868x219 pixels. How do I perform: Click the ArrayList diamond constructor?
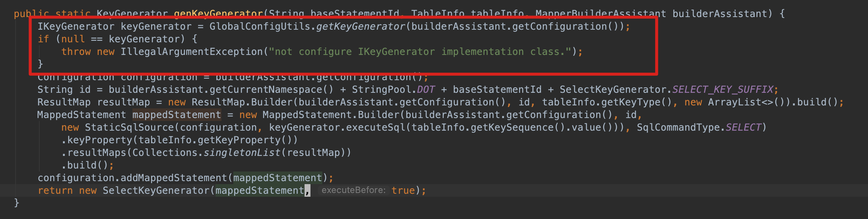tap(737, 102)
